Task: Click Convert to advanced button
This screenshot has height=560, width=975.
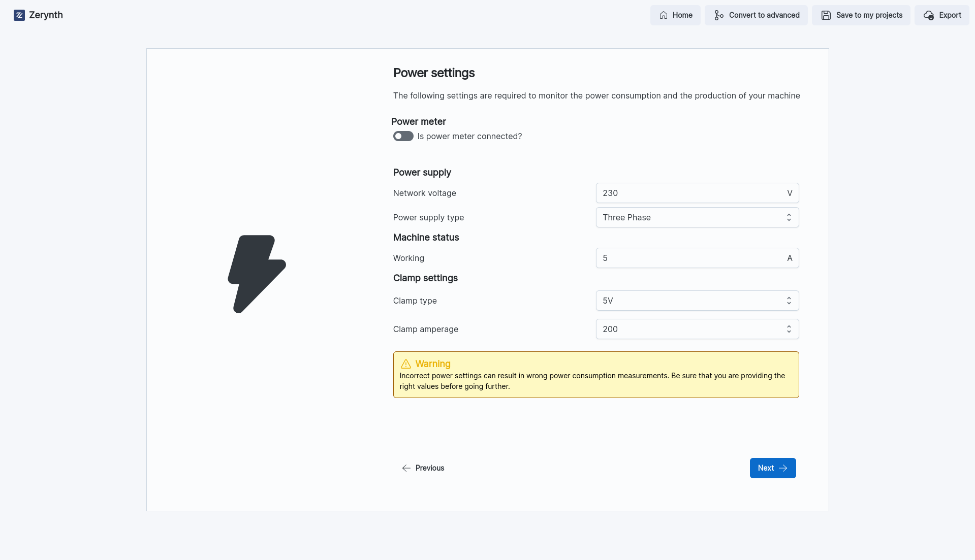Action: (x=756, y=15)
